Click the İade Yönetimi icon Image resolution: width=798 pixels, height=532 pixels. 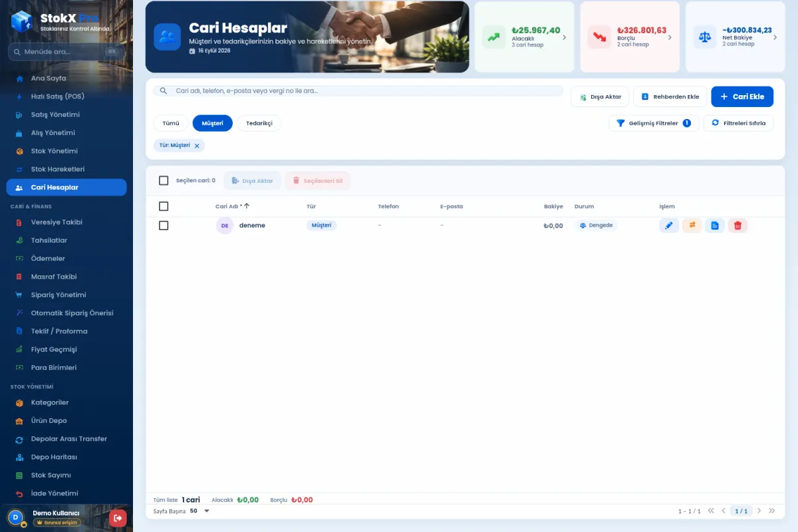[x=19, y=493]
